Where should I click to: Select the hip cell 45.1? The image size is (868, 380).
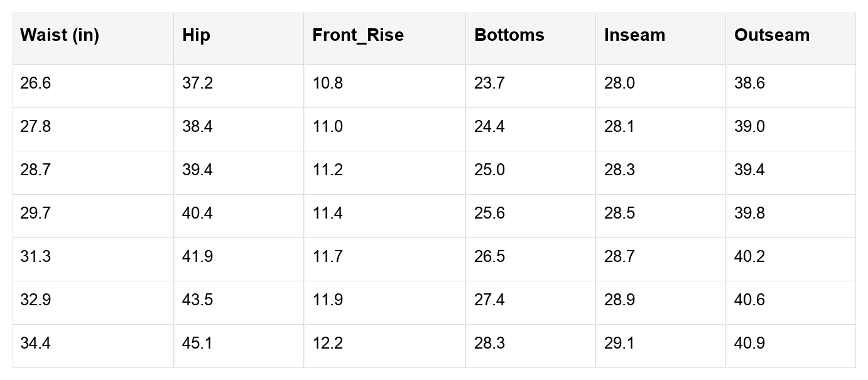(x=197, y=344)
